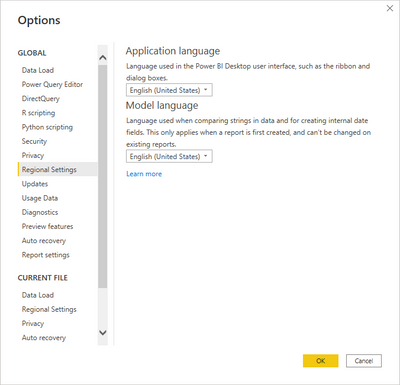400x385 pixels.
Task: Dismiss dialog with Cancel button
Action: point(364,361)
